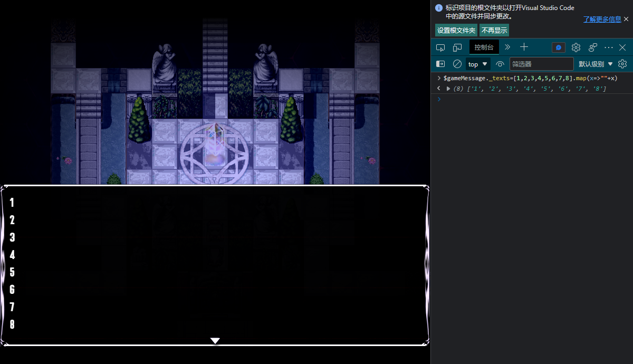This screenshot has height=364, width=633.
Task: Click the 不再显示 button
Action: (x=494, y=30)
